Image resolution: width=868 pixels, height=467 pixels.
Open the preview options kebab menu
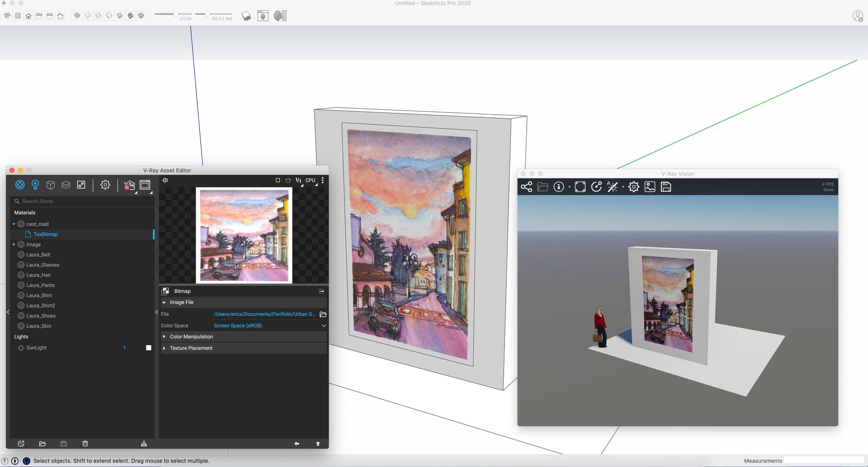point(322,180)
